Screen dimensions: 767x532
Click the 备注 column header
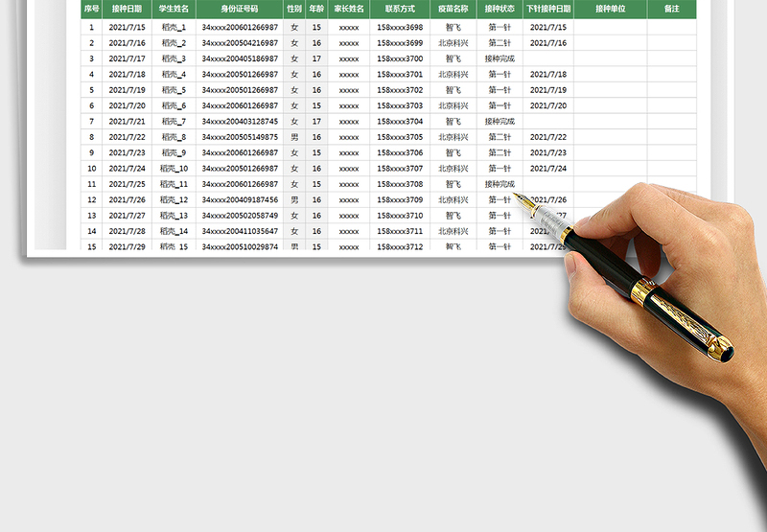(671, 9)
